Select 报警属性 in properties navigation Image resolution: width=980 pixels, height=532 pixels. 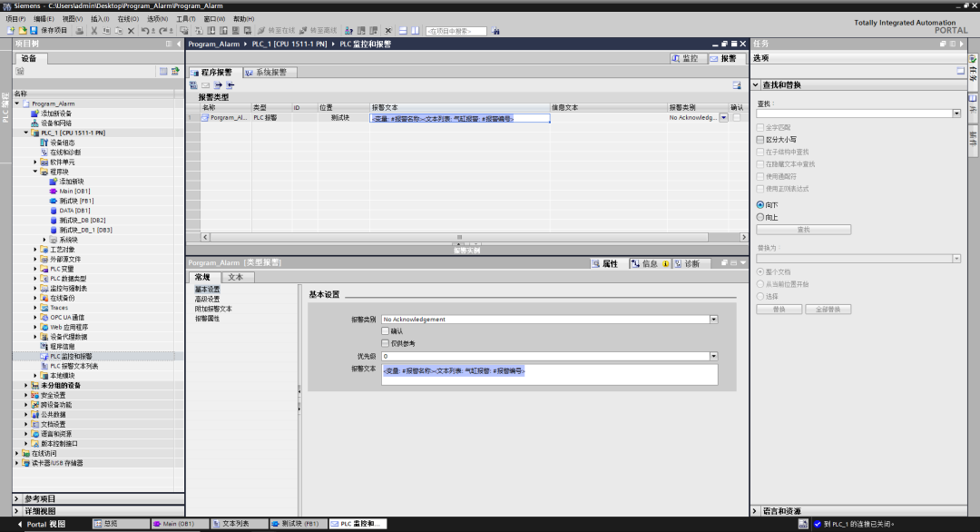(x=207, y=318)
